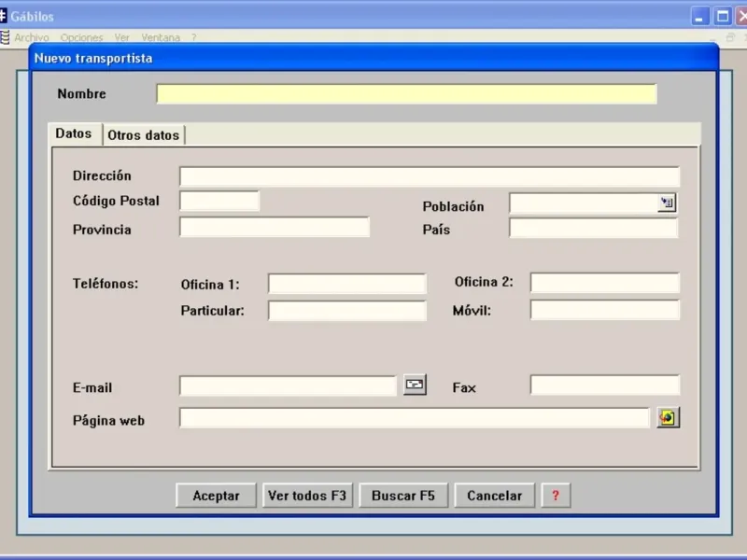Click into the Dirección text field
747x560 pixels.
430,176
